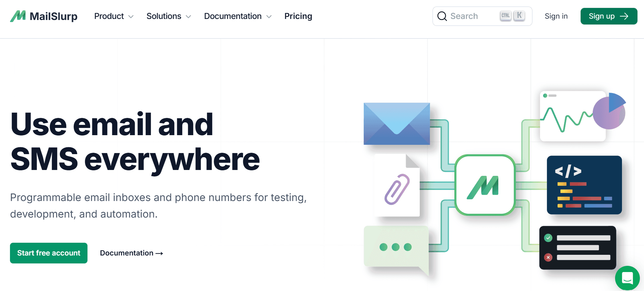Screen dimensions: 644x291
Task: Click the code editor card illustration
Action: pos(584,185)
